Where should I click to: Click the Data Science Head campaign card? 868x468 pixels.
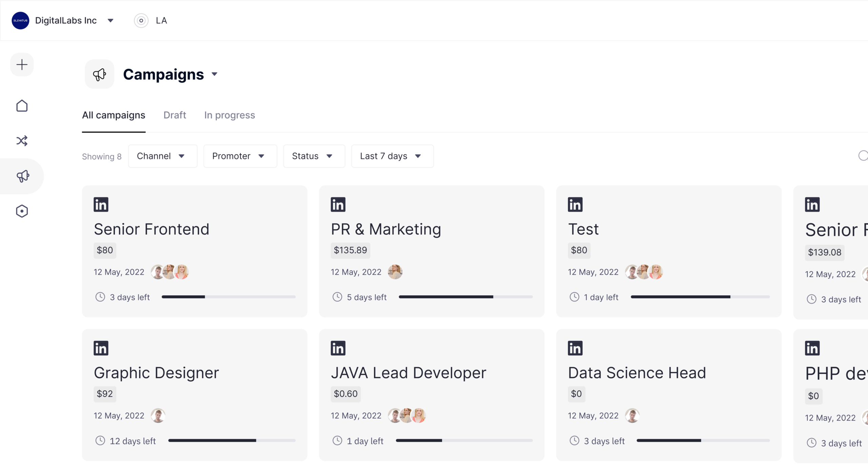tap(670, 392)
